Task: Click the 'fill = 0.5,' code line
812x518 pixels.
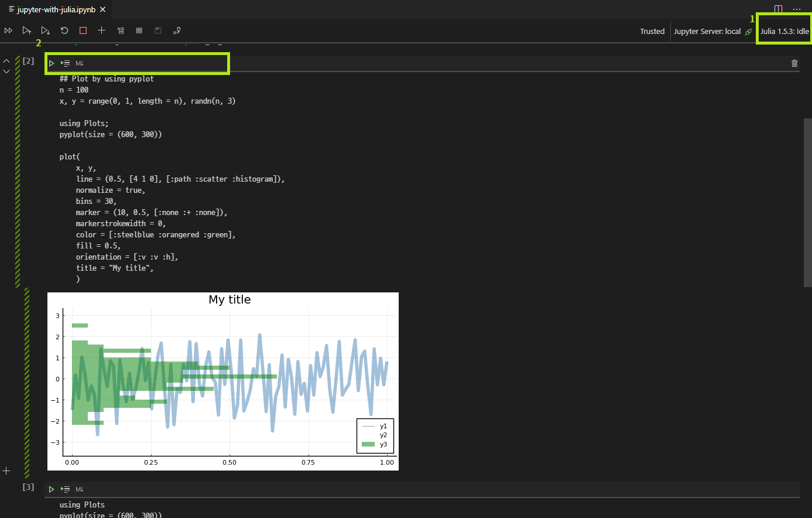Action: [98, 246]
